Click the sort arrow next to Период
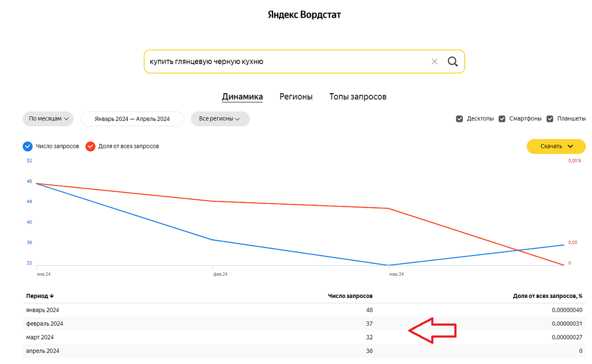Viewport: 592px width, 364px height. tap(52, 296)
